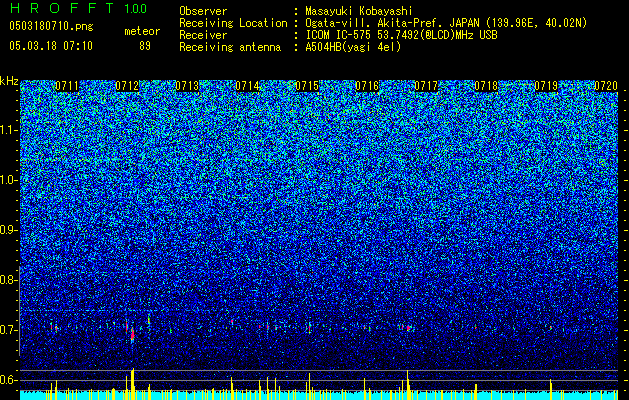The image size is (629, 400).
Task: Select the 0.7 frequency axis label
Action: point(7,330)
